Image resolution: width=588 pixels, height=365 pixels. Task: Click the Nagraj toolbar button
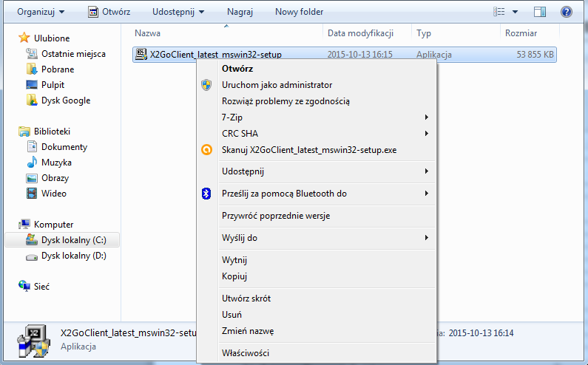coord(240,12)
